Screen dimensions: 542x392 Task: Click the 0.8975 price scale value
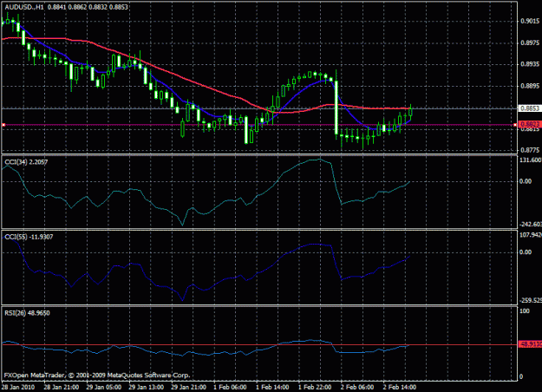[x=530, y=42]
